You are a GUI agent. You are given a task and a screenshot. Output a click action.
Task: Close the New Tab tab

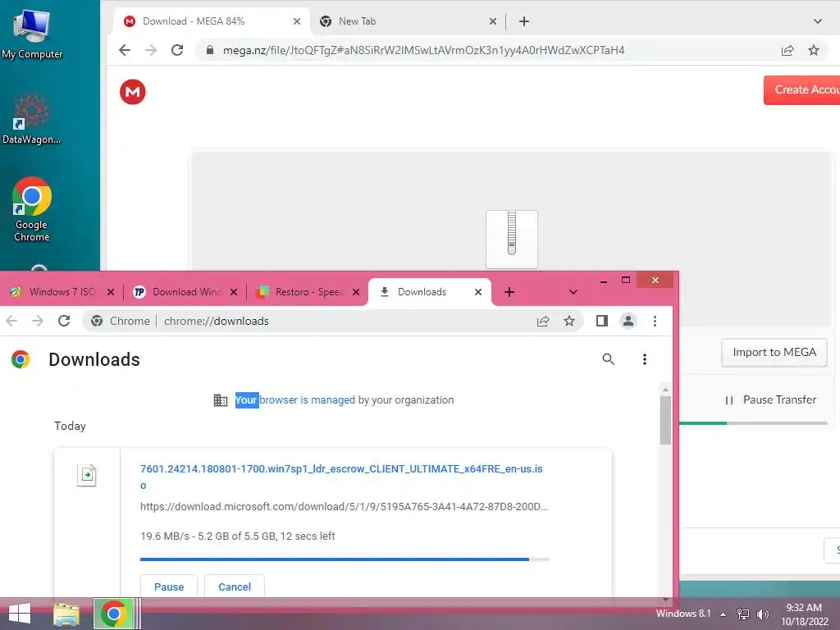(x=493, y=21)
